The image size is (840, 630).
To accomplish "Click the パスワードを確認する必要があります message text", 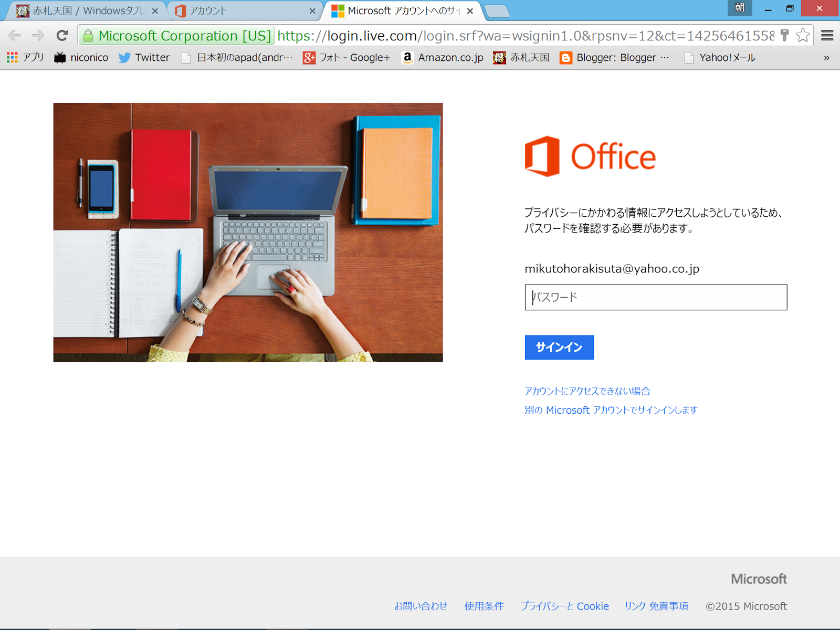I will pyautogui.click(x=609, y=228).
